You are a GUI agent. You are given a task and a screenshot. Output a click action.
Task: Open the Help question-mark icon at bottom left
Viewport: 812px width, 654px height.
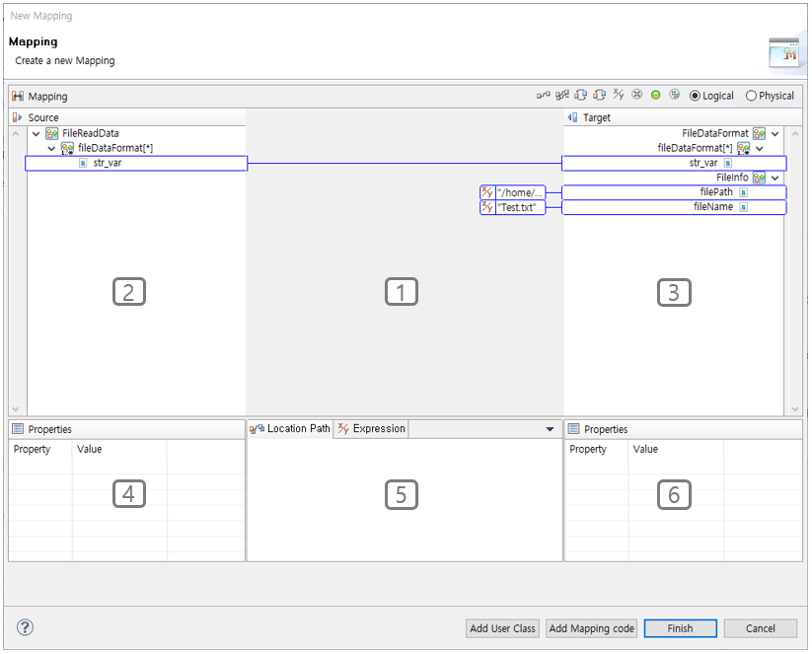point(24,626)
